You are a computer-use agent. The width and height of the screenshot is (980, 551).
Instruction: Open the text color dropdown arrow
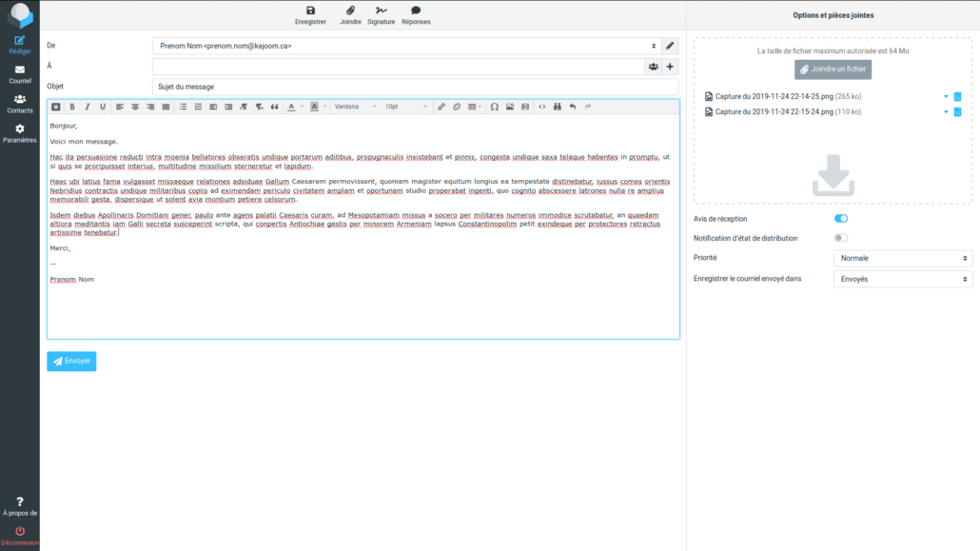tap(302, 107)
